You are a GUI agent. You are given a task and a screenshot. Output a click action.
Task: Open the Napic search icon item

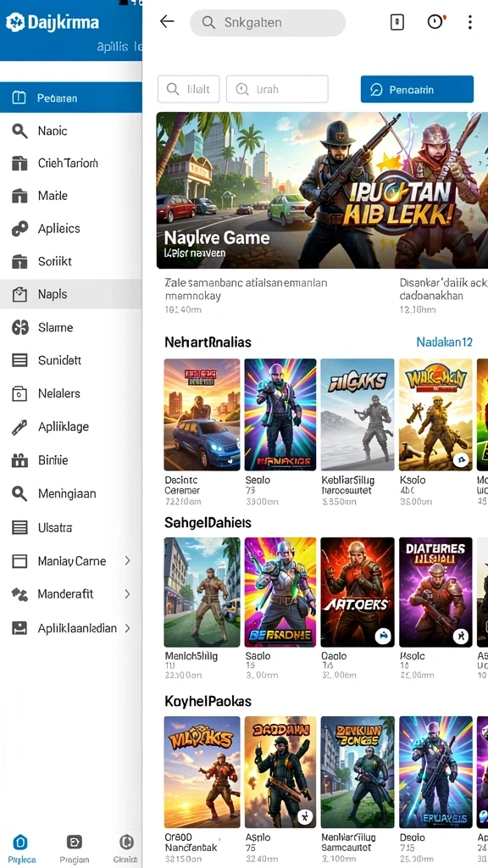[20, 131]
